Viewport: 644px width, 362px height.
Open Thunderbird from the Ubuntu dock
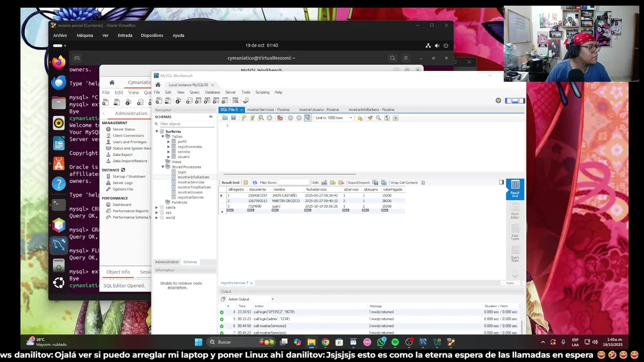(59, 82)
